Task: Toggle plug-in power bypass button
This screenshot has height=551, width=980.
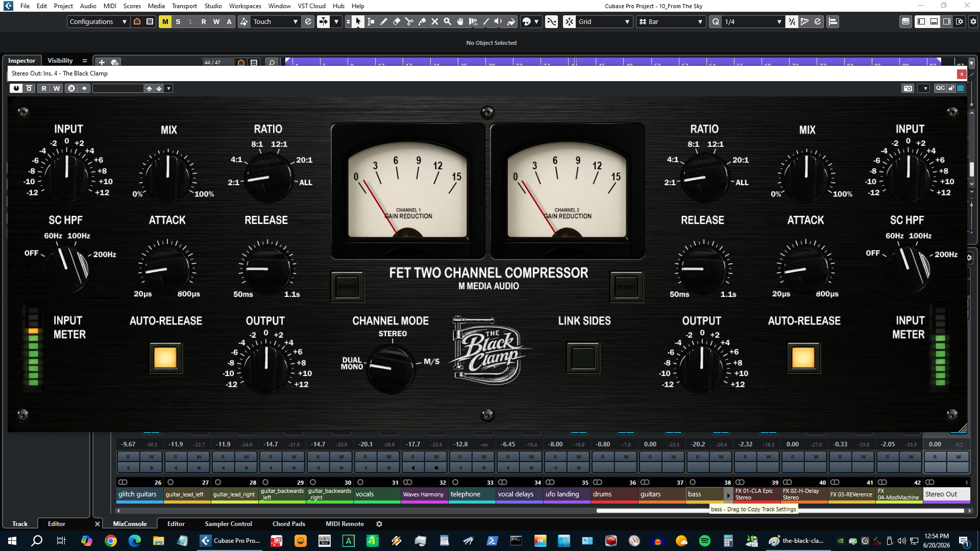Action: pos(16,88)
